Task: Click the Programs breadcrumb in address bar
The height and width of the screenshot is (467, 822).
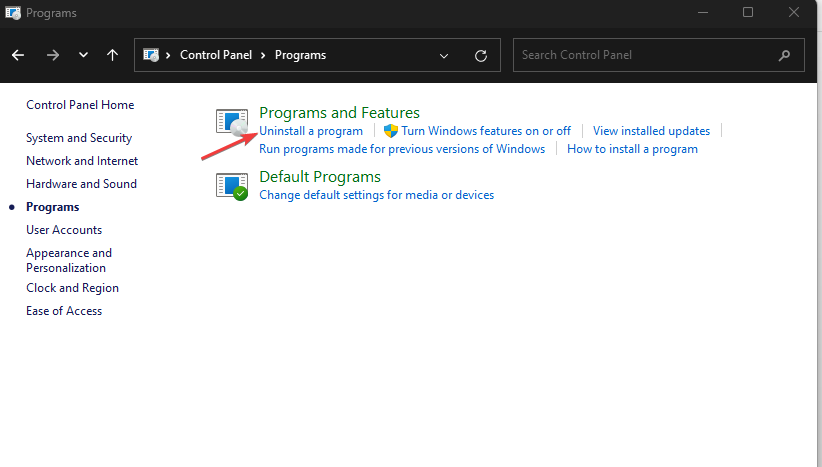Action: [x=301, y=55]
